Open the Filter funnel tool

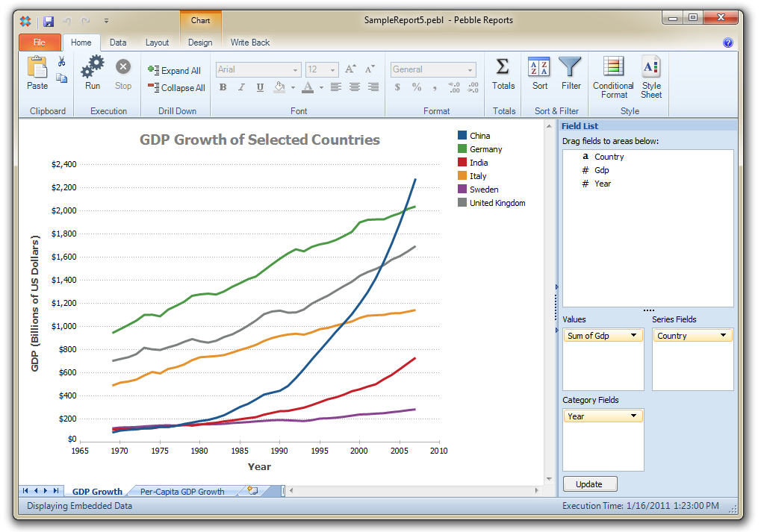[571, 69]
